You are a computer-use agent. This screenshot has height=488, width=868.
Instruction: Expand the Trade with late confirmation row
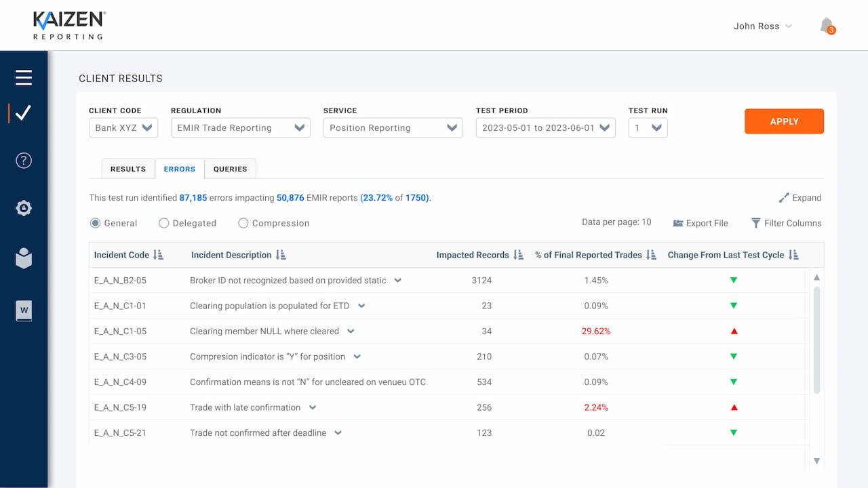pos(313,407)
